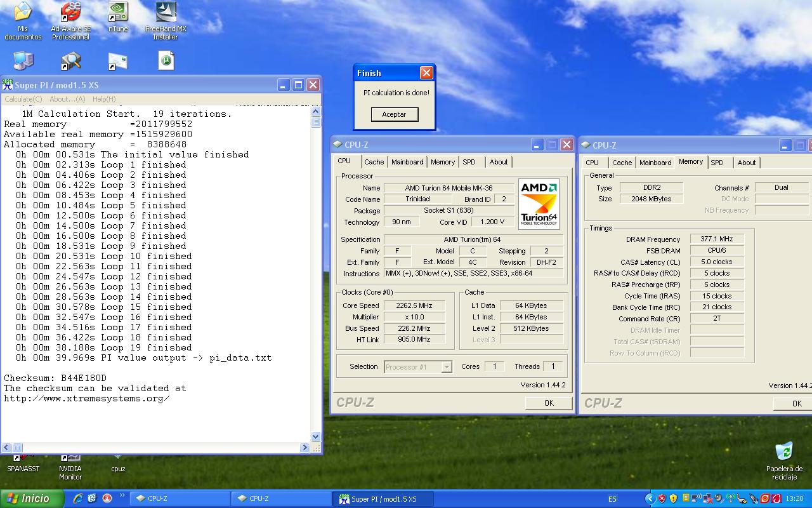Switch to Memory tab in left CPU-Z window
The width and height of the screenshot is (812, 508).
click(443, 162)
